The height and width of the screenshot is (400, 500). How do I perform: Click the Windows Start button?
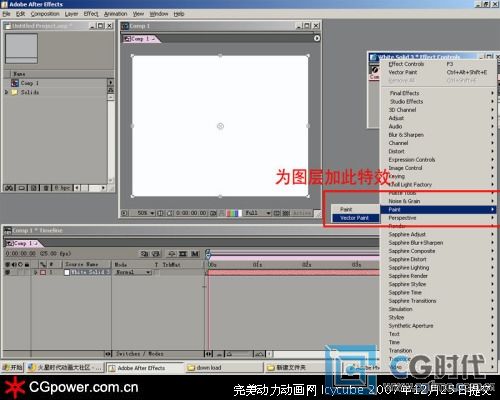pyautogui.click(x=12, y=367)
